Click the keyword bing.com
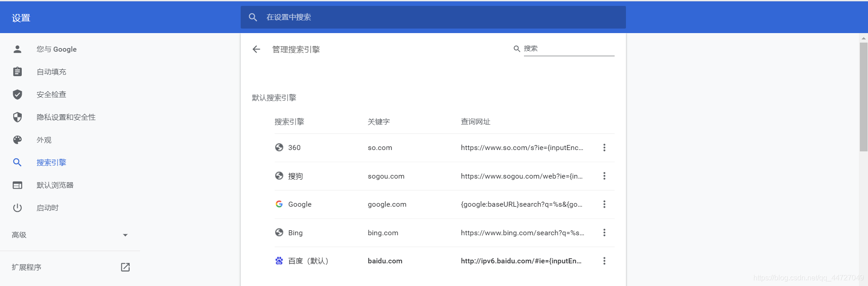The image size is (868, 286). click(x=383, y=233)
